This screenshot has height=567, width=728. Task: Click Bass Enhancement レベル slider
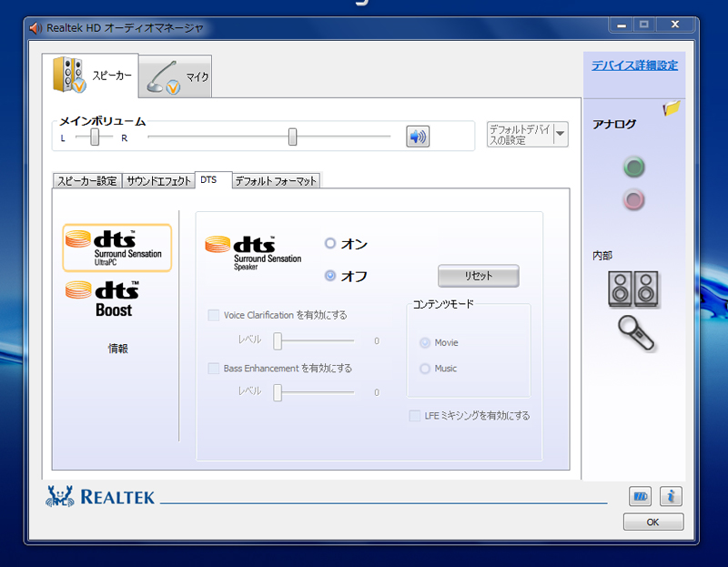tap(278, 392)
